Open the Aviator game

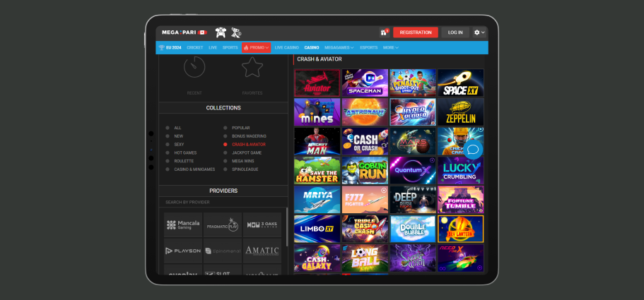pos(317,83)
